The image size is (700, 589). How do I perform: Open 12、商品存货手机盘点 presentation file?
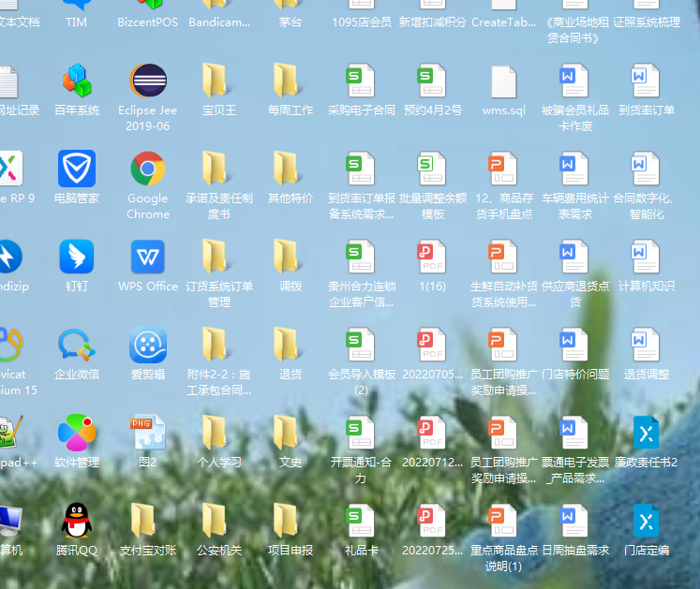pos(503,169)
